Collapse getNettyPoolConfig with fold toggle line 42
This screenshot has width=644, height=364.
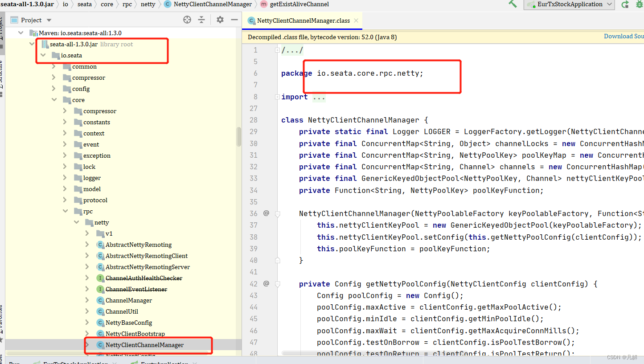click(x=277, y=284)
